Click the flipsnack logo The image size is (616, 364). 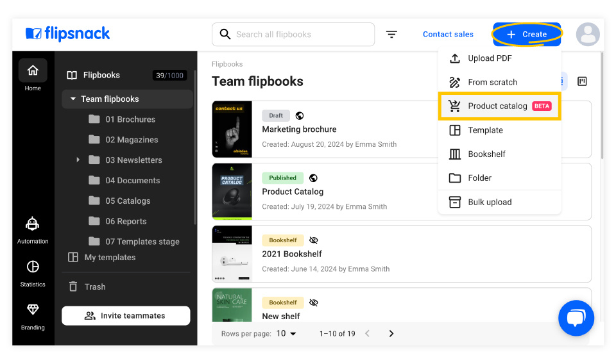tap(67, 34)
